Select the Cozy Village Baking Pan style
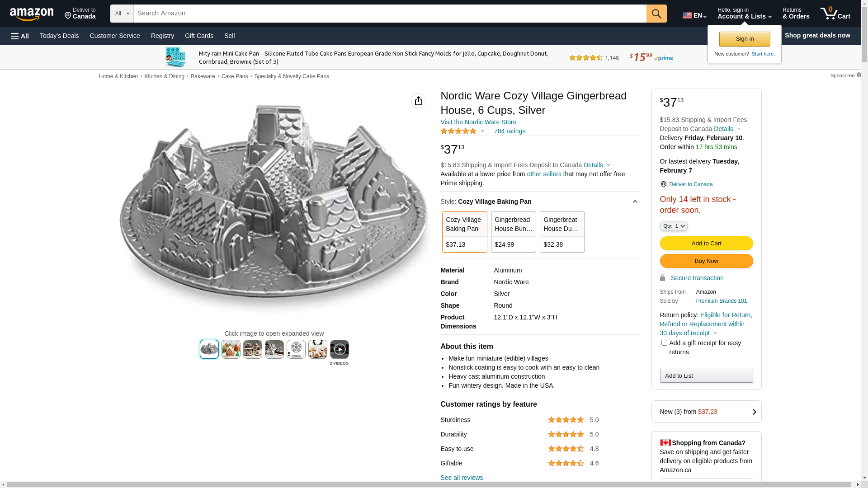Screen dimensions: 868x488 [464, 232]
